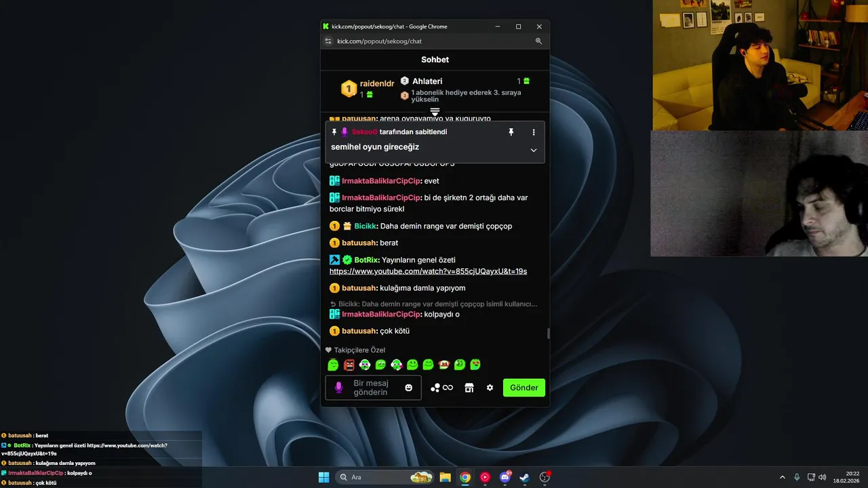Expand the pinned message with chevron
Screen dimensions: 868x488
534,150
